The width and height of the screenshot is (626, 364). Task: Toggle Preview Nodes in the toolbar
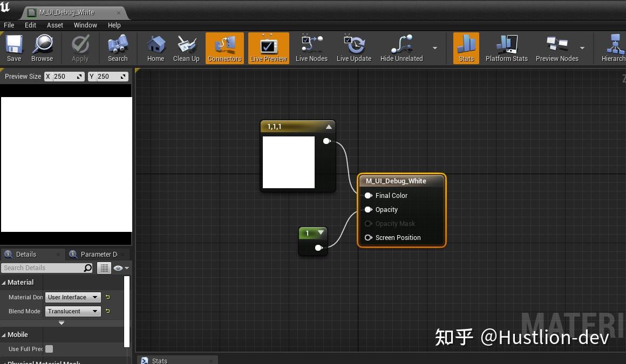[x=557, y=47]
